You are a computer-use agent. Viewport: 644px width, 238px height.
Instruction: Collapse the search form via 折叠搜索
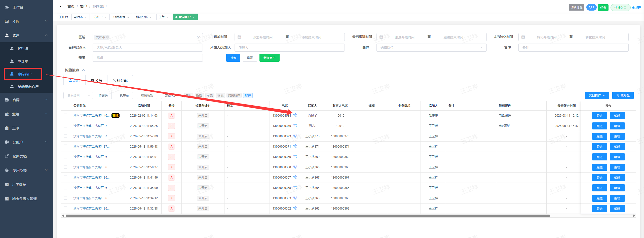click(x=75, y=70)
